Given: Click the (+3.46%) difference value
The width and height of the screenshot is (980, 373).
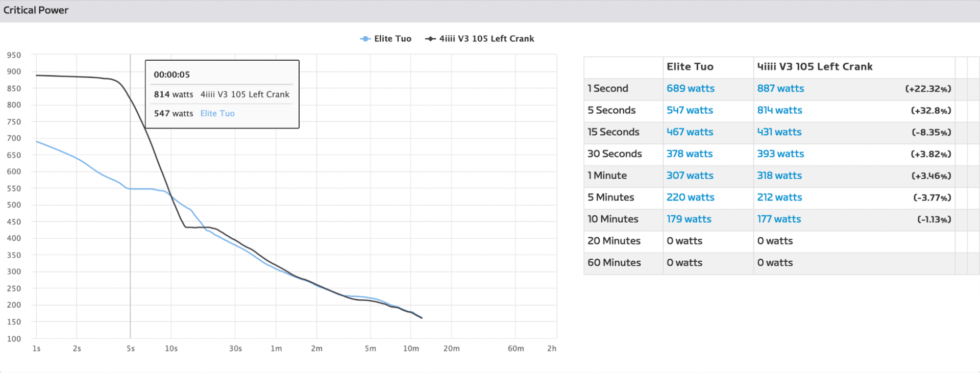Looking at the screenshot, I should [x=931, y=176].
